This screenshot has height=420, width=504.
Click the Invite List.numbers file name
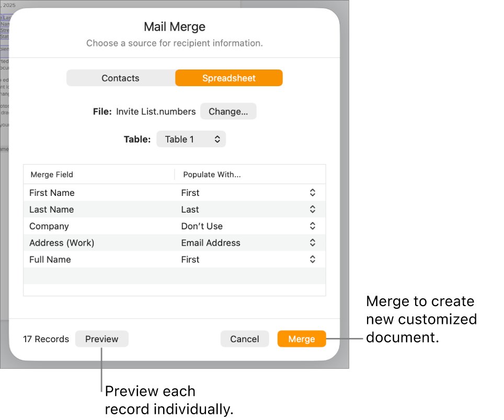(x=156, y=111)
